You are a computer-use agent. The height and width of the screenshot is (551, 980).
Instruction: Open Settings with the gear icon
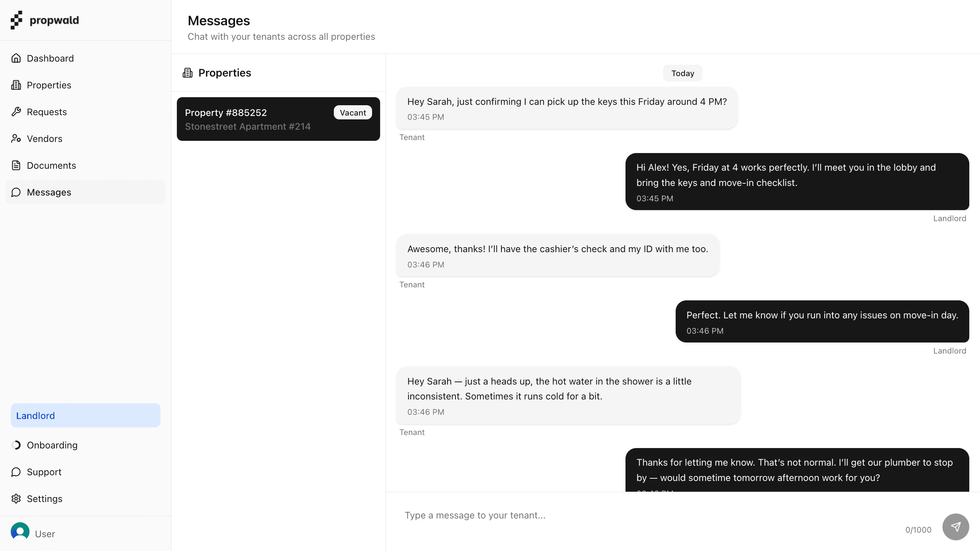click(16, 499)
